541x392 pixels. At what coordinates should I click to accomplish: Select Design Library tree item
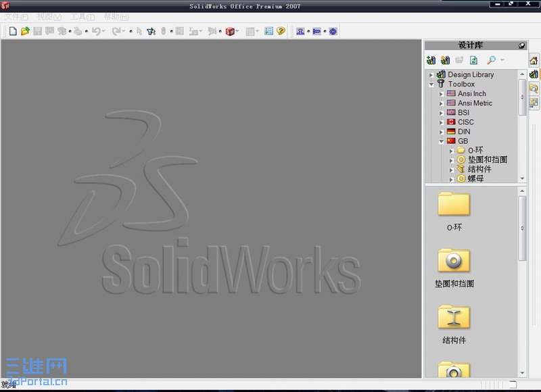tap(471, 74)
